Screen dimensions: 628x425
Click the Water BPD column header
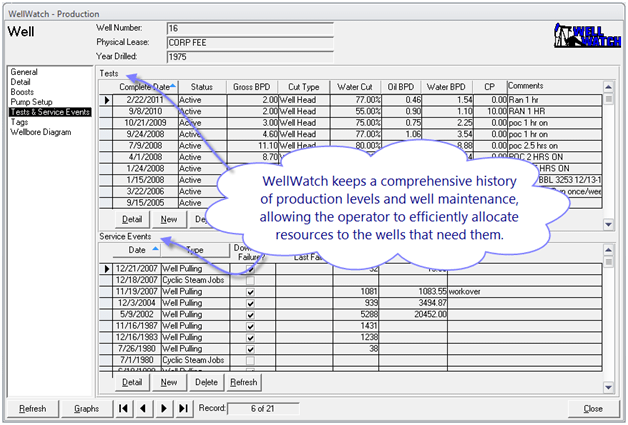click(x=446, y=87)
